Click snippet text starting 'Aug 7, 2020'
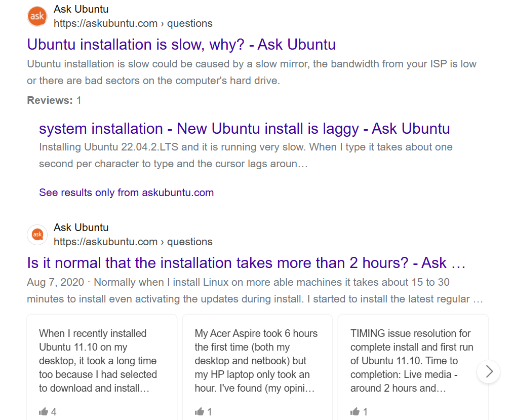513x420 pixels. pyautogui.click(x=255, y=291)
